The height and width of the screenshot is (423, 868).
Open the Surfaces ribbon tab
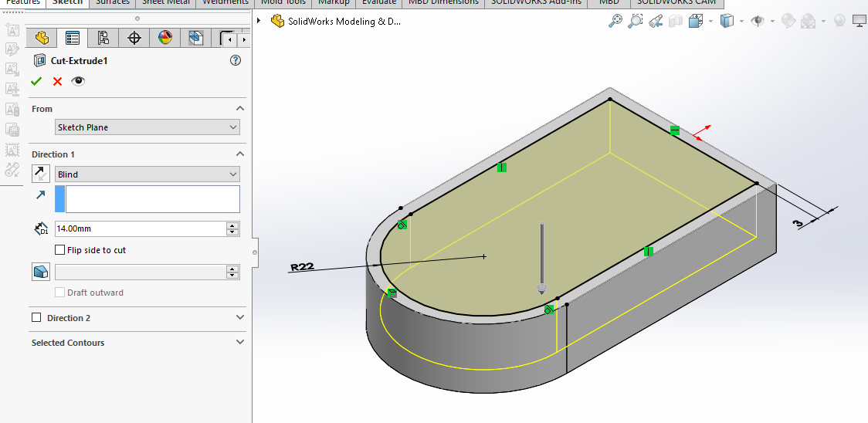click(x=112, y=2)
